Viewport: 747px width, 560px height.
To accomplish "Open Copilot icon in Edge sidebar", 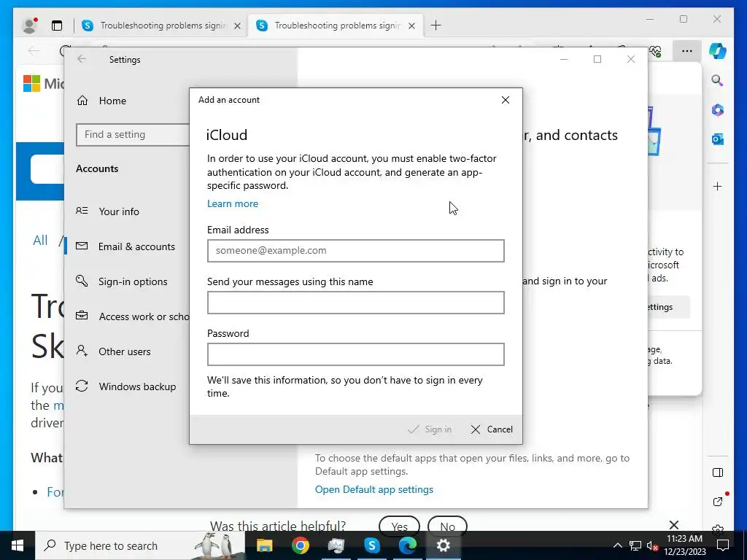I will pos(718,51).
